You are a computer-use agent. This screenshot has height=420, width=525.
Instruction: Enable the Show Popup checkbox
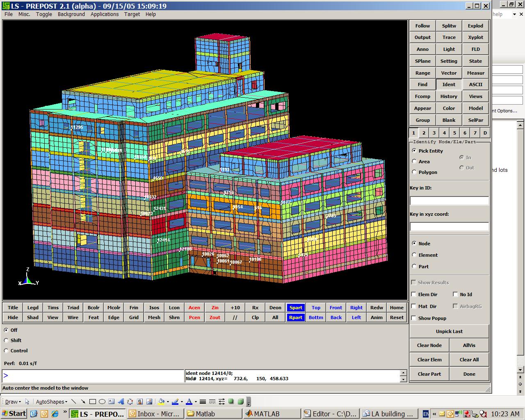click(x=414, y=318)
